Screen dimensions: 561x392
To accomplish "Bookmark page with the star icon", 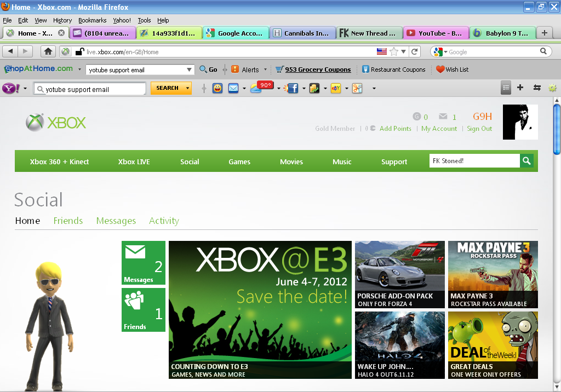I will point(393,51).
